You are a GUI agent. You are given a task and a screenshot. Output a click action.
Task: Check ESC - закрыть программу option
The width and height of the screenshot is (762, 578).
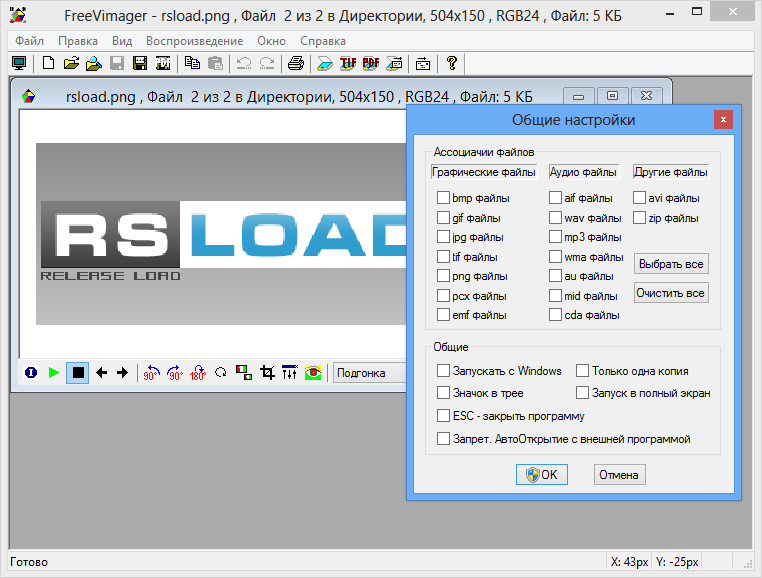click(443, 416)
